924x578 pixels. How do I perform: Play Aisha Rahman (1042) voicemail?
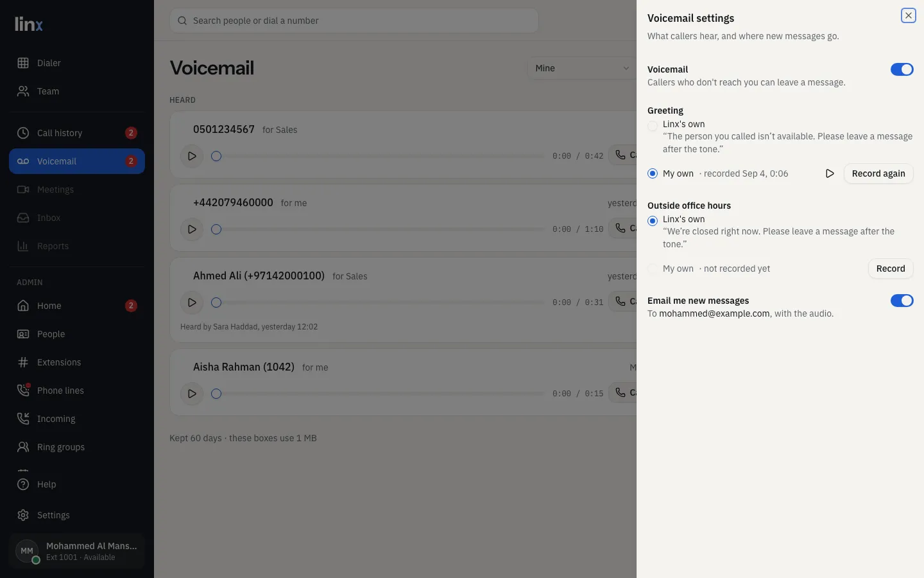(192, 394)
